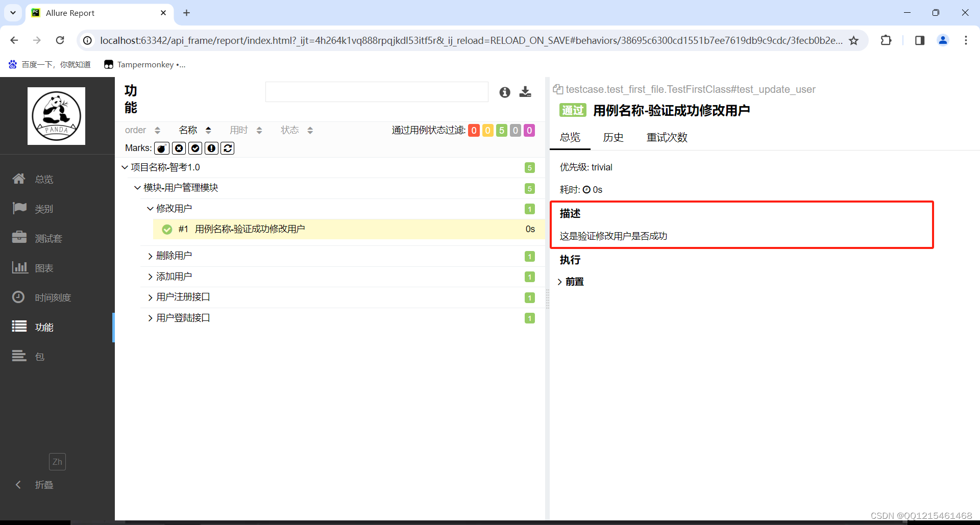This screenshot has height=525, width=980.
Task: Switch to the 历史 history tab
Action: click(x=613, y=137)
